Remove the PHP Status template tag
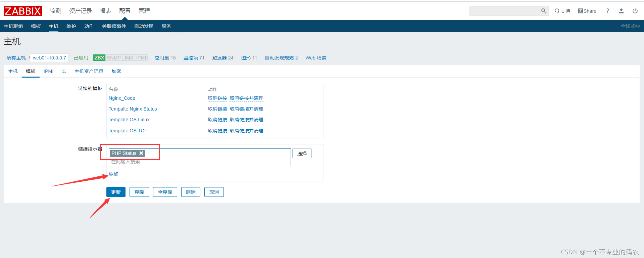Image resolution: width=644 pixels, height=258 pixels. click(141, 153)
